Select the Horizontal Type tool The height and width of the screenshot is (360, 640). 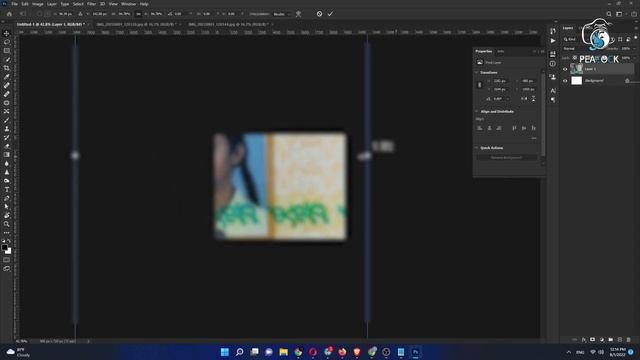(7, 189)
